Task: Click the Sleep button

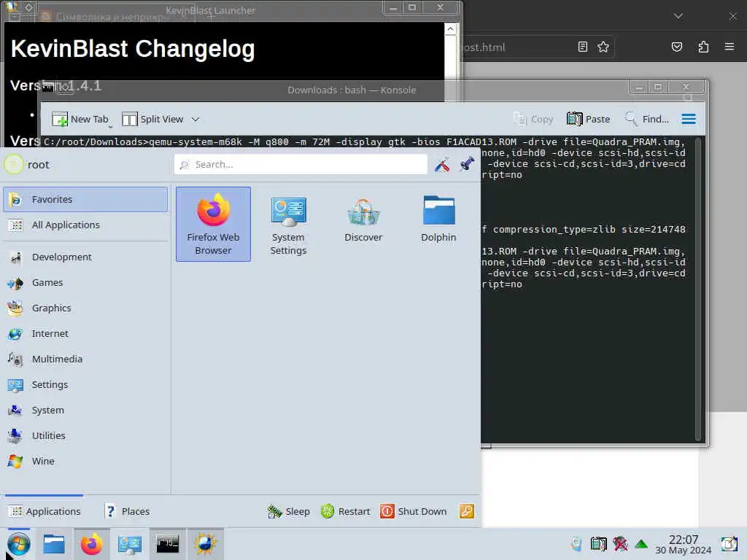Action: pos(289,511)
